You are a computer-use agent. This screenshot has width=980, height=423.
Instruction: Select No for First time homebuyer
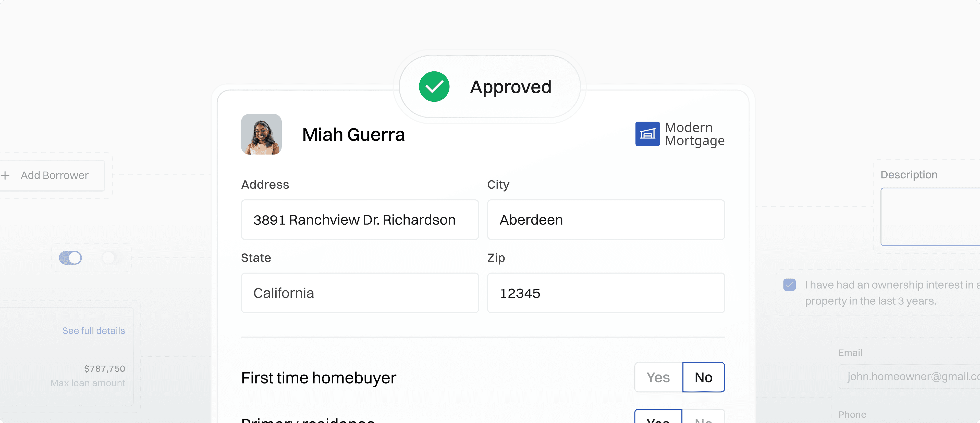(703, 377)
